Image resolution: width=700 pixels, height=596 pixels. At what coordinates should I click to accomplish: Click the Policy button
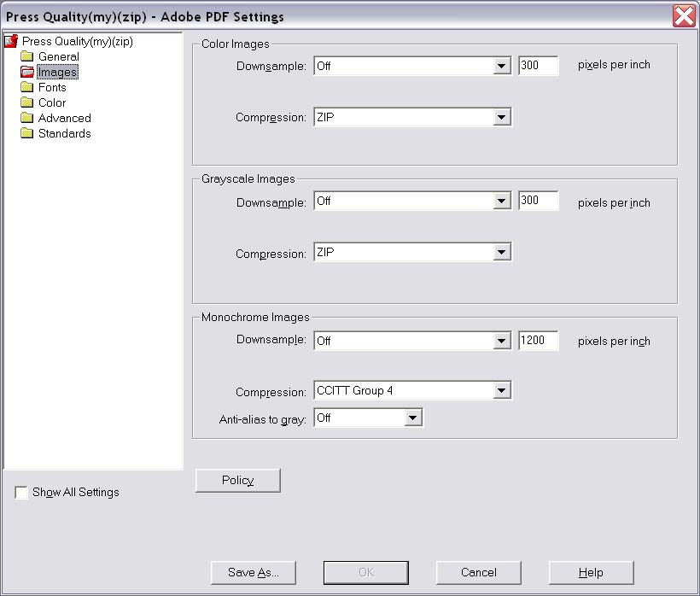click(x=238, y=481)
